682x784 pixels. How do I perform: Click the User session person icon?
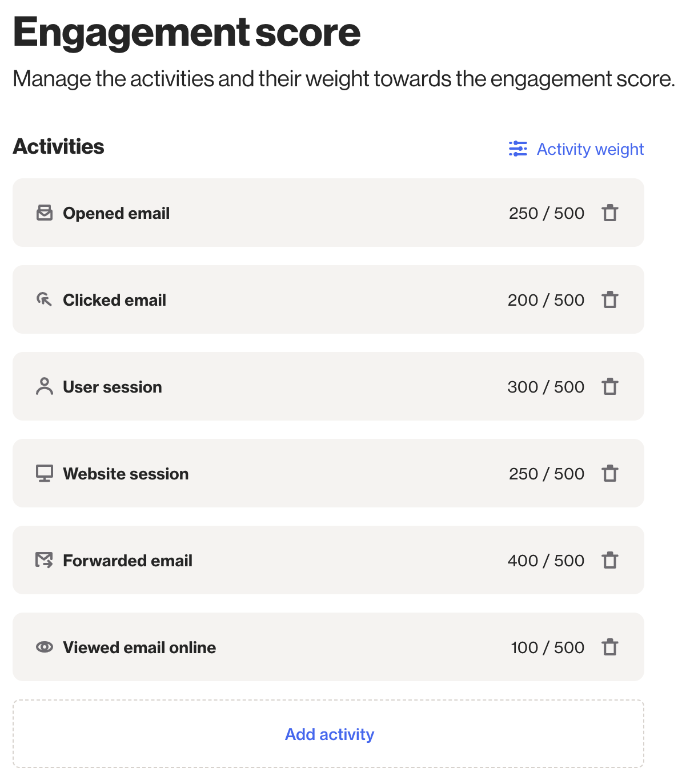coord(45,386)
